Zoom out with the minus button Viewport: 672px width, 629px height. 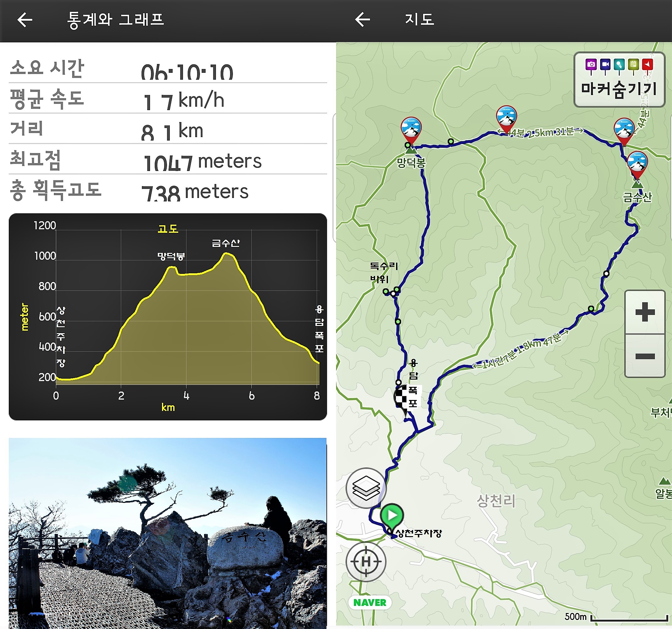point(645,356)
